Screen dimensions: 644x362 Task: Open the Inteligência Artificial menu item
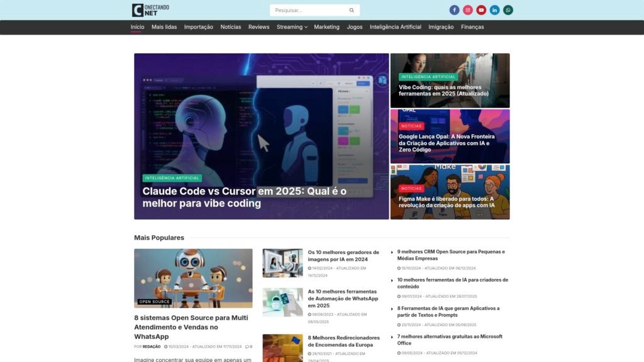[x=395, y=27]
